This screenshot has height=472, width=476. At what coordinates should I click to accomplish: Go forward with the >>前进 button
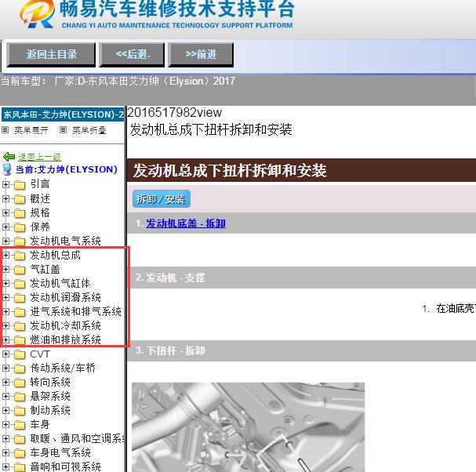pos(201,55)
